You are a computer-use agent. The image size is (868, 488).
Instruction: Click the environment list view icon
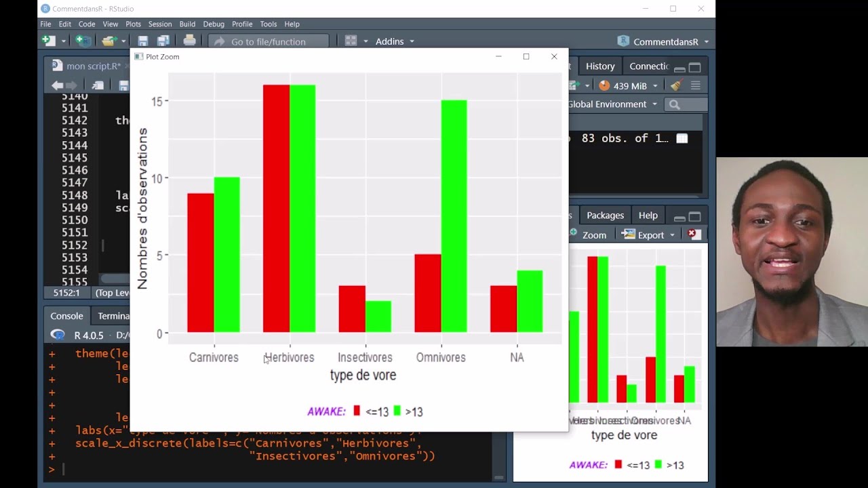coord(695,85)
